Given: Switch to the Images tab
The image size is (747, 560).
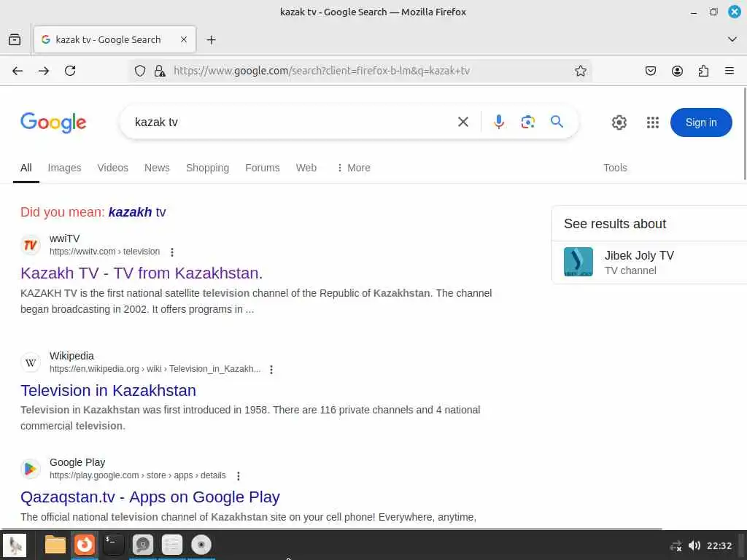Looking at the screenshot, I should 64,168.
